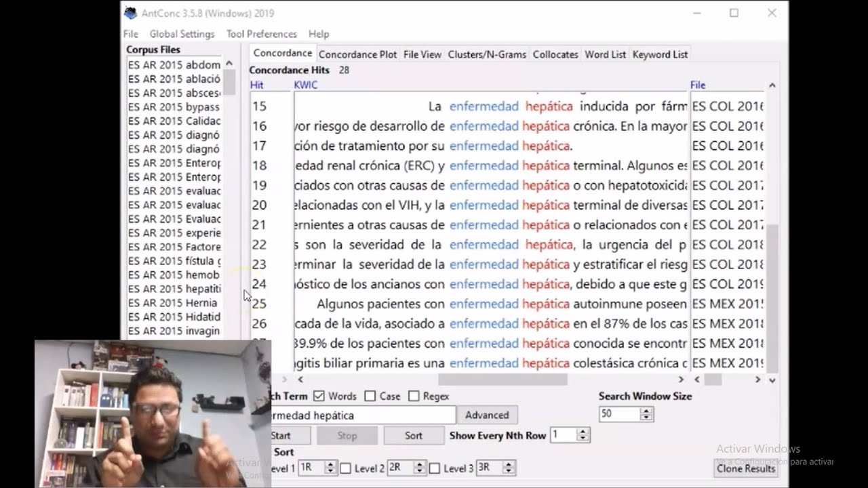Select corpus file ES AR 2015 abdom

point(174,65)
